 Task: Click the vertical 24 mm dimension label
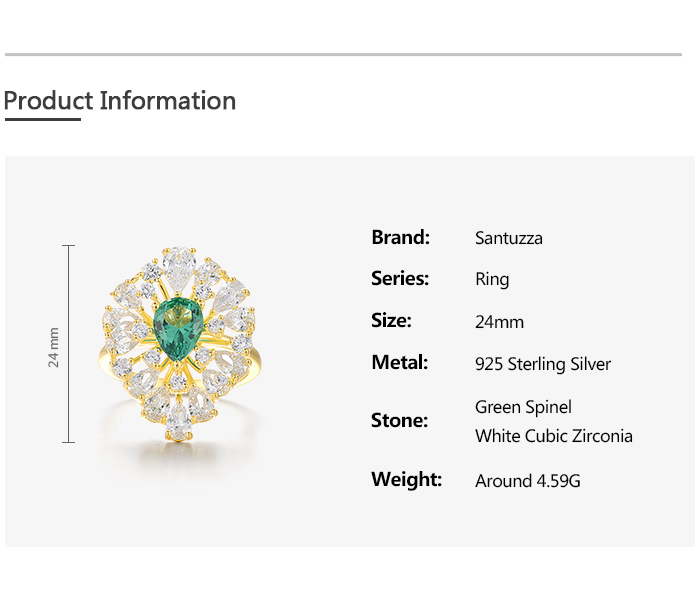[54, 347]
